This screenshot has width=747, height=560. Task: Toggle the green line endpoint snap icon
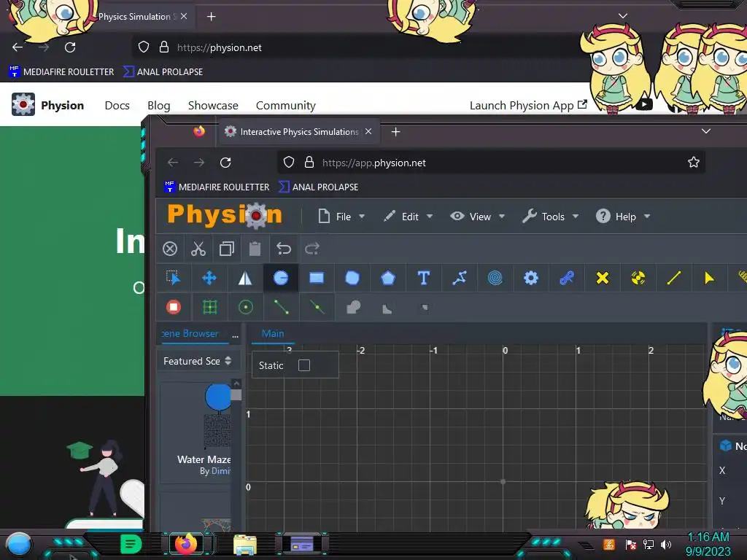pyautogui.click(x=281, y=307)
